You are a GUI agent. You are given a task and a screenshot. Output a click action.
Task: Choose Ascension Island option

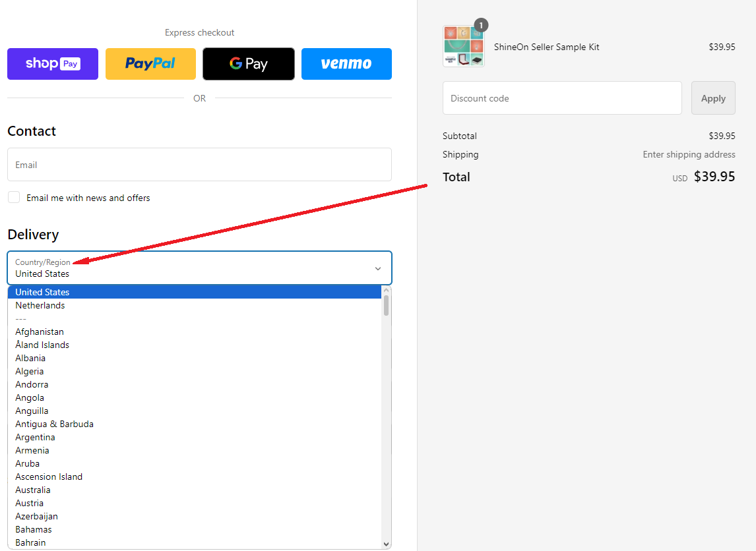(195, 477)
